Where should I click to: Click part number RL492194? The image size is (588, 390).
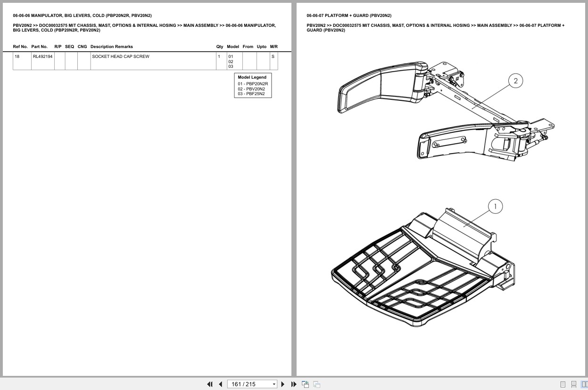pyautogui.click(x=42, y=57)
